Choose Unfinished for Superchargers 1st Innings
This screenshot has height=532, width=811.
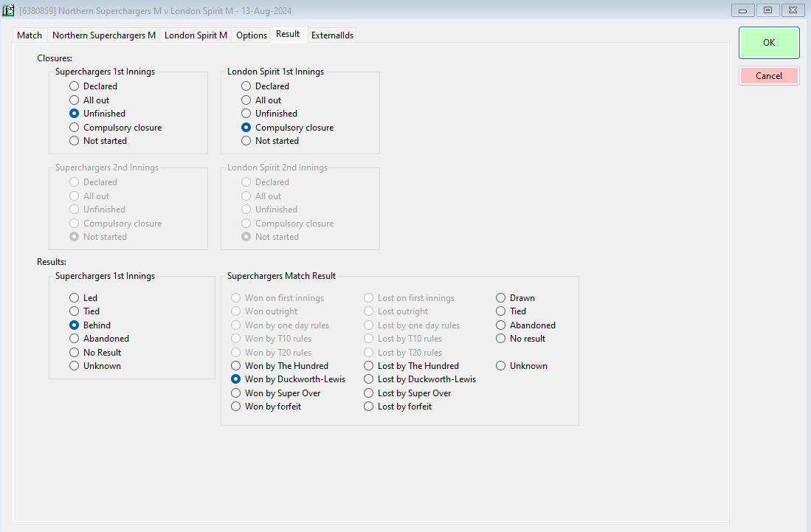pos(97,113)
